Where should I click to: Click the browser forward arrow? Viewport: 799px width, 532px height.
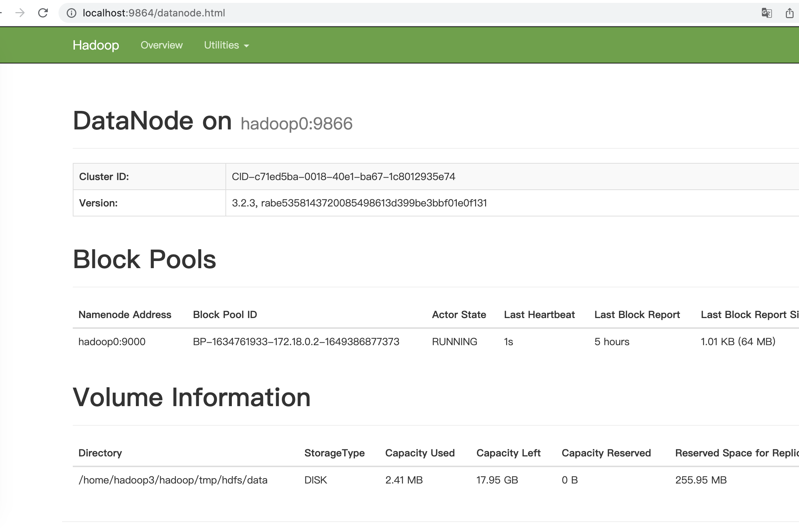tap(20, 13)
